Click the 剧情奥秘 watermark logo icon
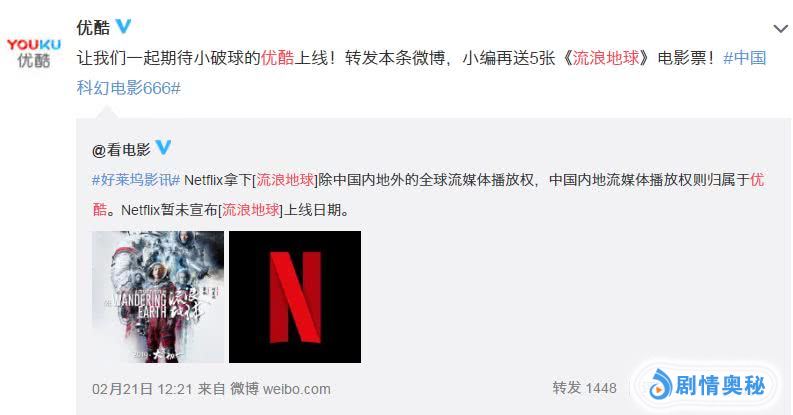This screenshot has width=793, height=415. click(660, 384)
